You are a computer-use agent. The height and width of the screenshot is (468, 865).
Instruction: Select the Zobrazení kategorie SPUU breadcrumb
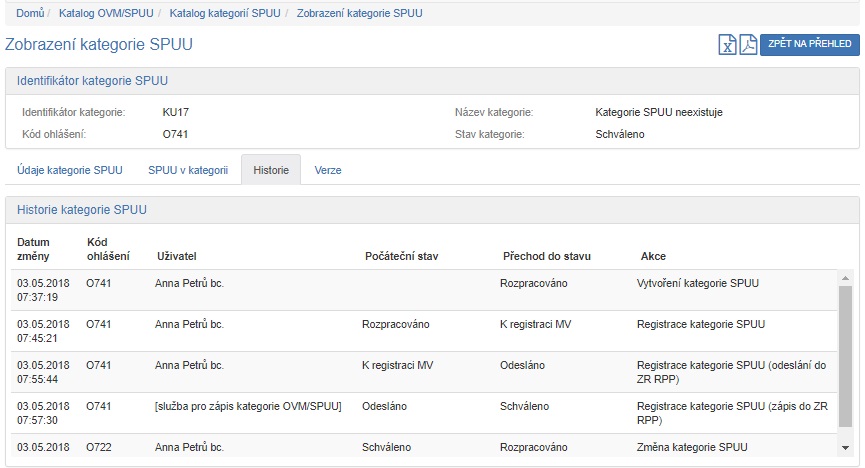tap(359, 13)
